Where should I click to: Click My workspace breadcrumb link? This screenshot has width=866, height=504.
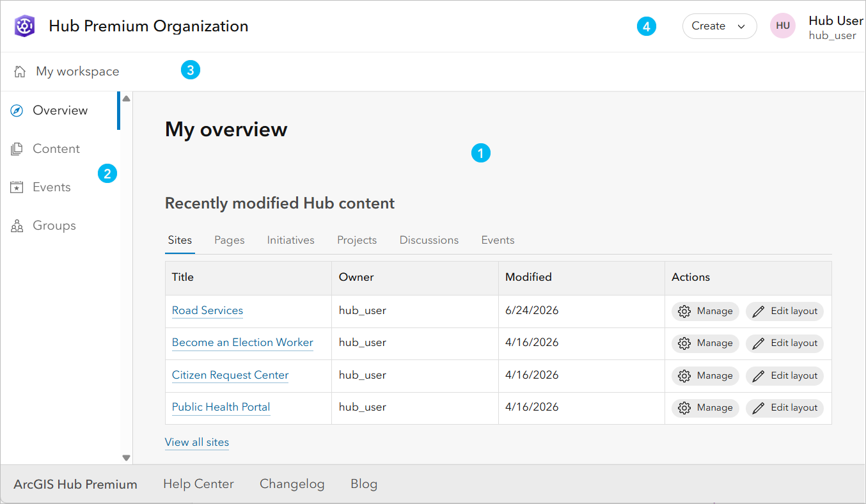77,72
